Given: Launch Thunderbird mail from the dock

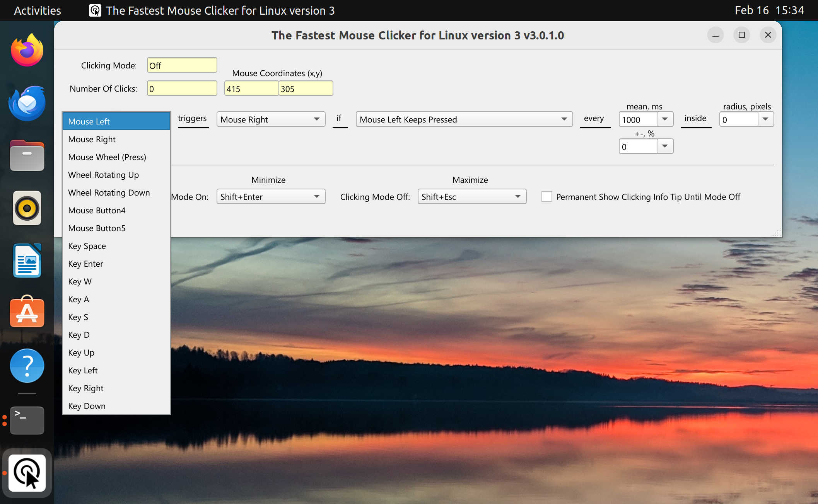Looking at the screenshot, I should click(27, 102).
